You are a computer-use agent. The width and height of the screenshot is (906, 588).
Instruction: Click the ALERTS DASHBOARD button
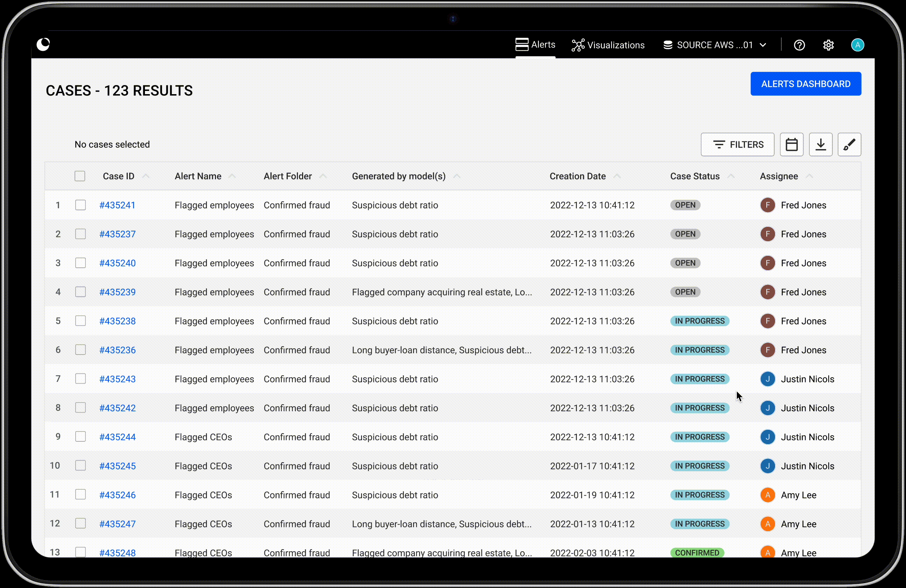point(806,84)
